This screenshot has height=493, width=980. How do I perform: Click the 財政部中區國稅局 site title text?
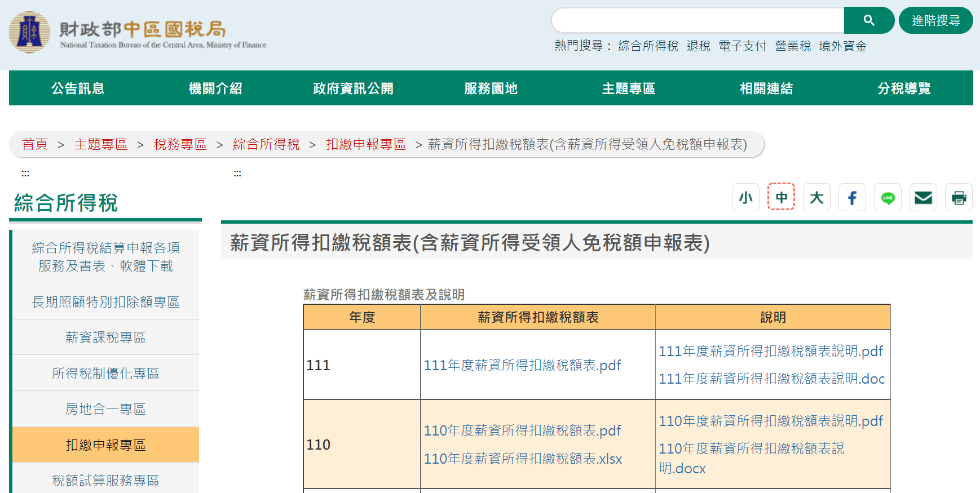143,29
